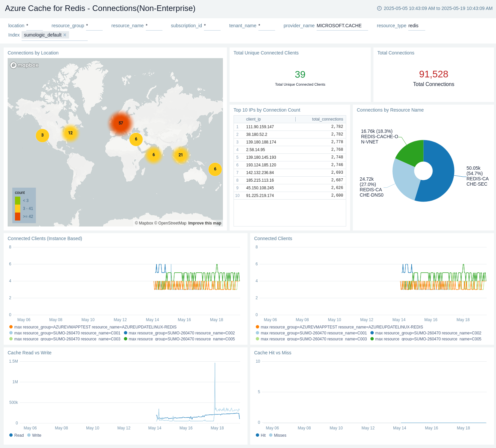Toggle C002 series legend in Connected Clients chart
The image size is (496, 448).
(426, 333)
